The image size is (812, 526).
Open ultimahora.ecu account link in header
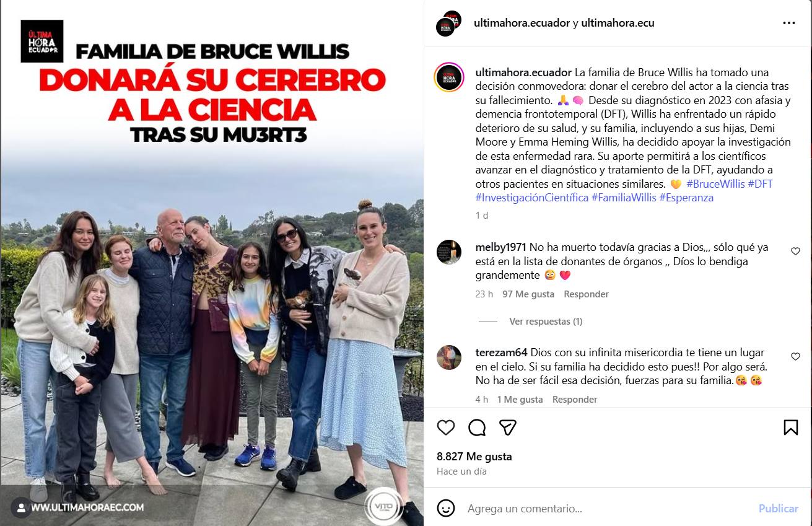618,23
